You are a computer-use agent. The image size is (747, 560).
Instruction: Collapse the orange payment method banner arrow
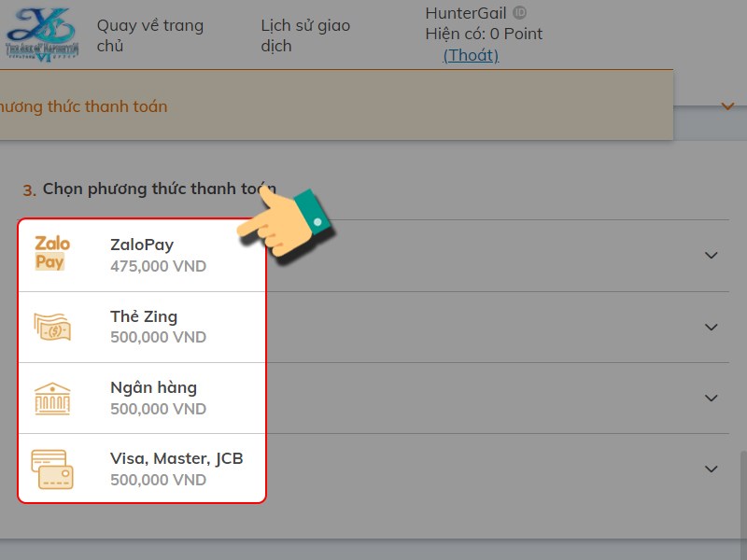727,106
